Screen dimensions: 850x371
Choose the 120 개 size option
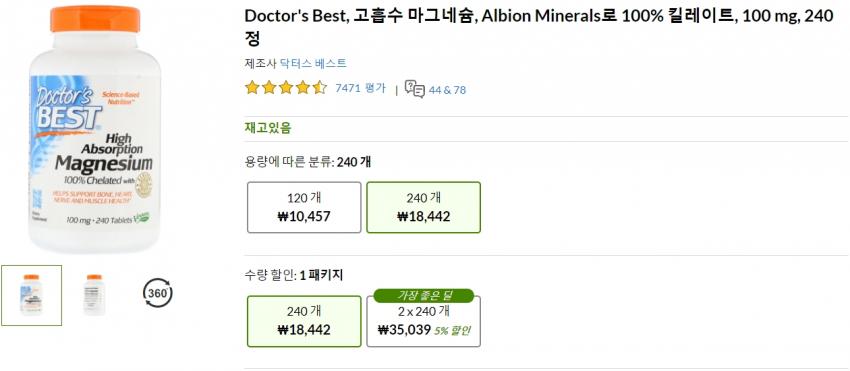(x=304, y=207)
